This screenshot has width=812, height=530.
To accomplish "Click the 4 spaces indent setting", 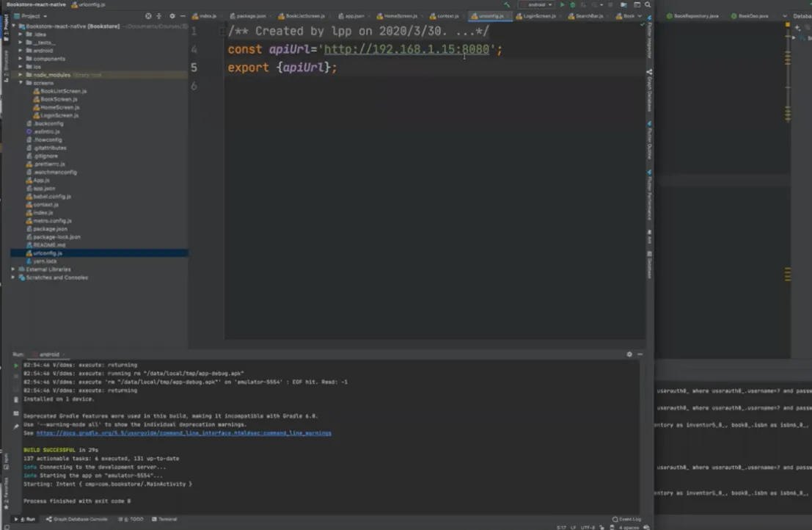I will point(629,527).
